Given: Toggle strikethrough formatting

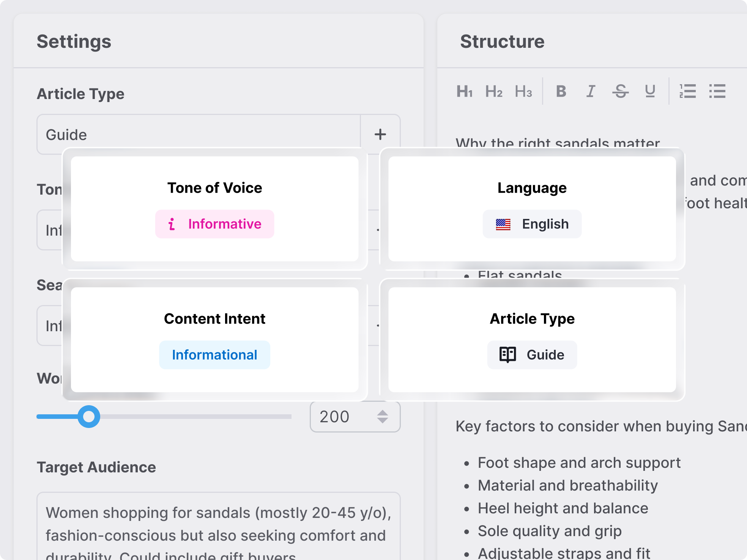Looking at the screenshot, I should coord(620,91).
